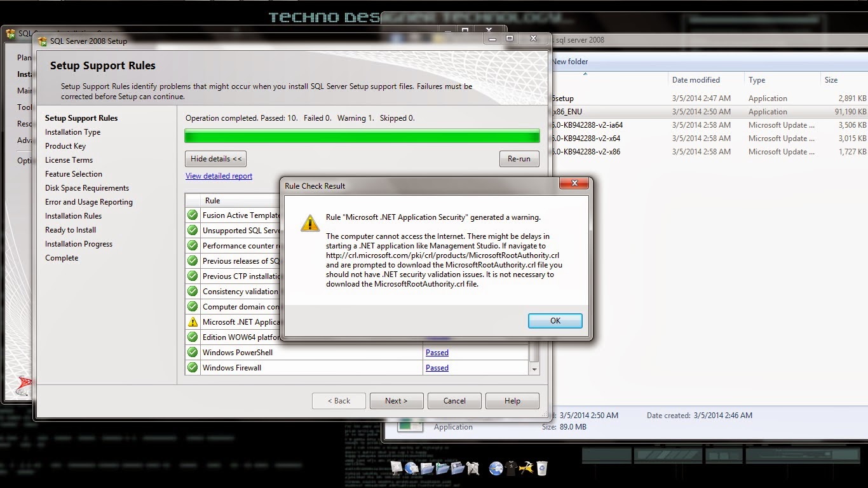Screen dimensions: 868x488
Task: Click the warning triangle icon in Rule Check Result
Action: pos(309,222)
